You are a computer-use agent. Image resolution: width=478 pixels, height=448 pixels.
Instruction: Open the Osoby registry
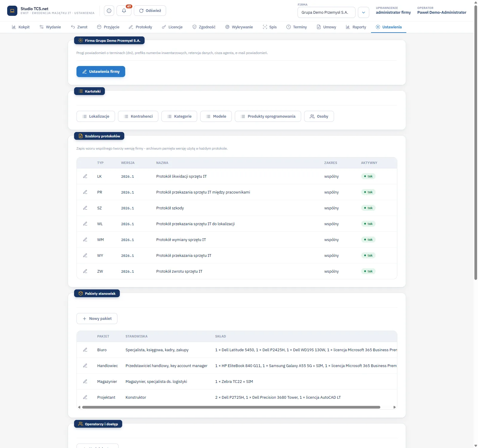(x=319, y=116)
